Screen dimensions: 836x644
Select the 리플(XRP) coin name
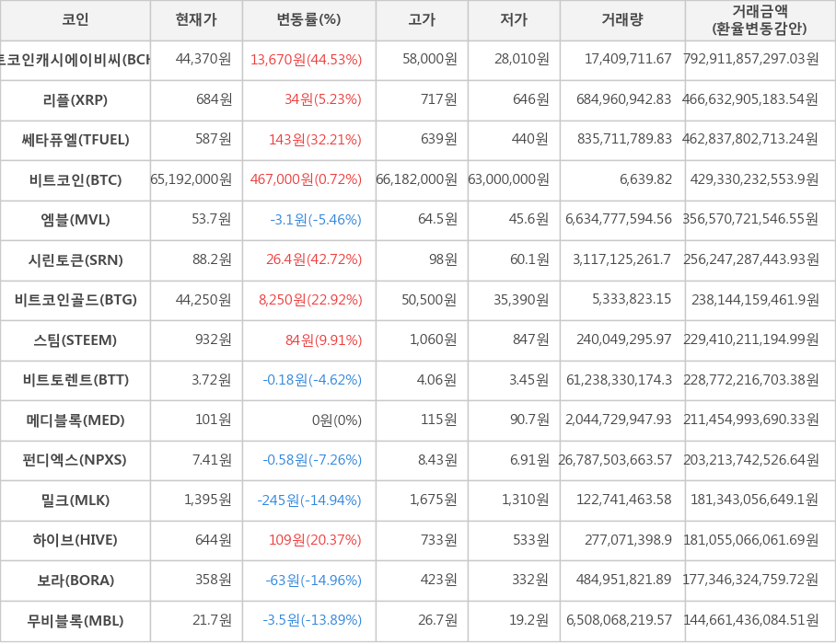pyautogui.click(x=75, y=99)
